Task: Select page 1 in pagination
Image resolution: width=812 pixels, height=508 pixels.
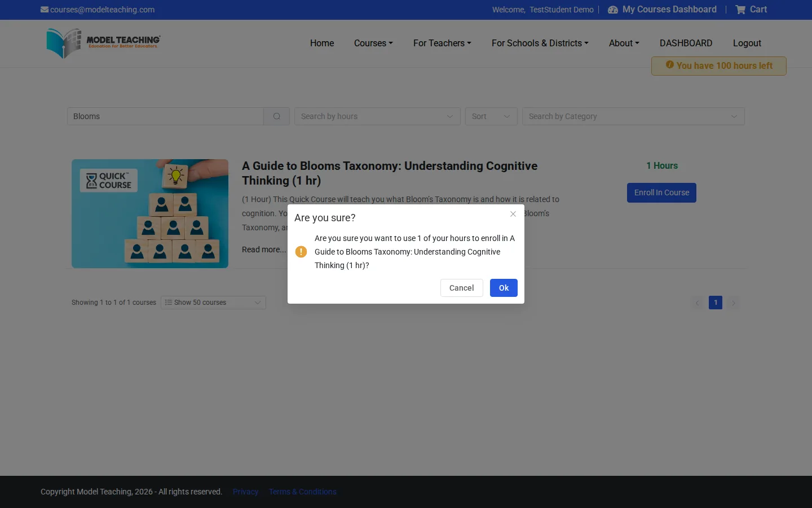Action: [x=716, y=303]
